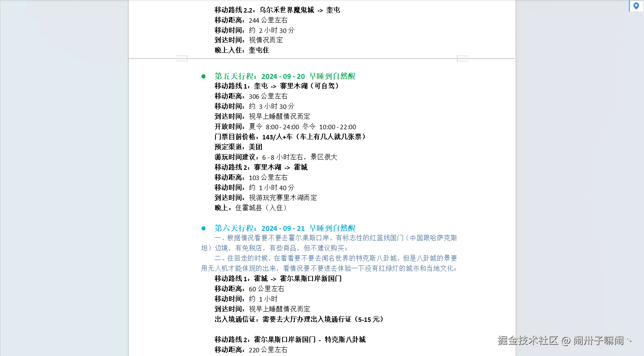Image resolution: width=644 pixels, height=356 pixels.
Task: Click the line 移动路线 2.2: 乌尔禾世界魔鬼城 -> 奎屯
Action: tap(277, 10)
